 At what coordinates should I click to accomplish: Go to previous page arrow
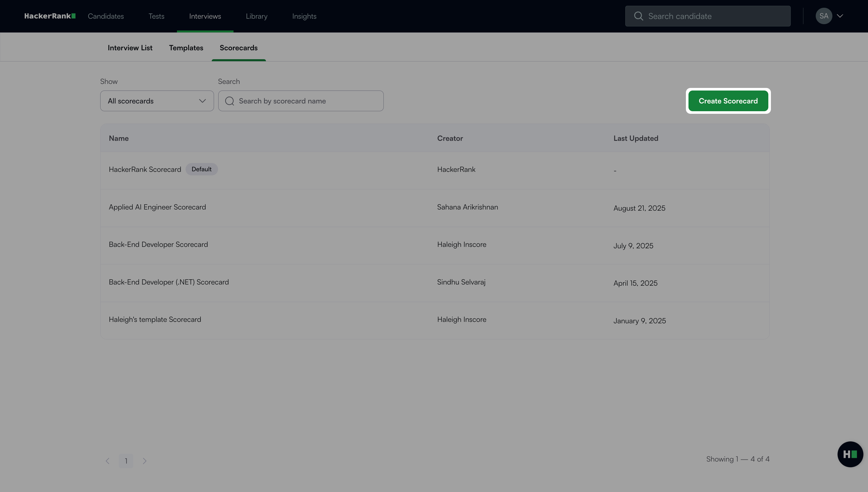(107, 461)
